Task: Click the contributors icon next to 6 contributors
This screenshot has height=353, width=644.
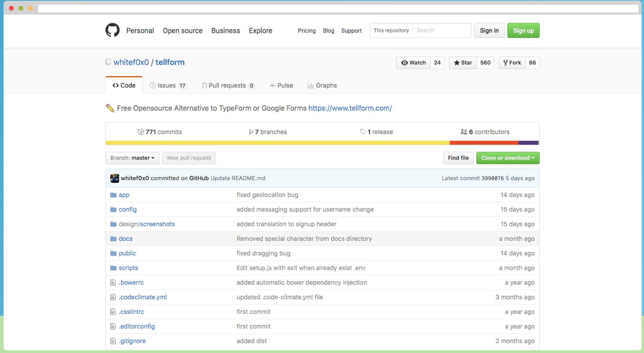Action: [x=464, y=132]
